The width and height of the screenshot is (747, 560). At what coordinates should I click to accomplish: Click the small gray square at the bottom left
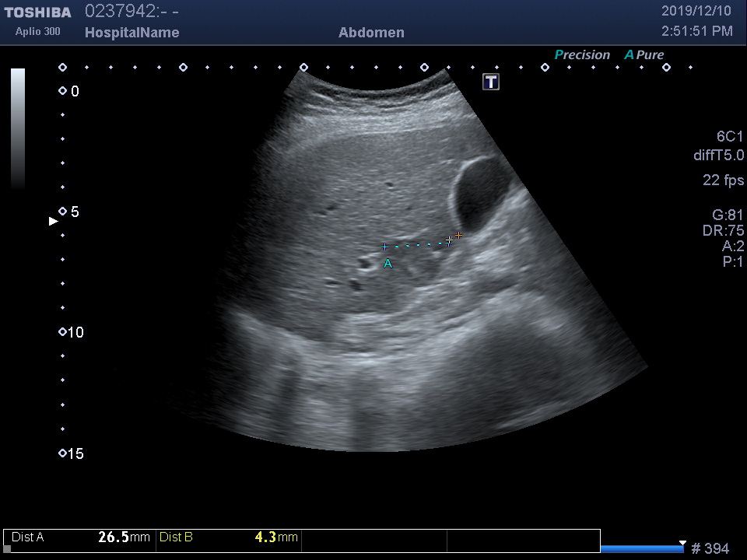pyautogui.click(x=8, y=549)
